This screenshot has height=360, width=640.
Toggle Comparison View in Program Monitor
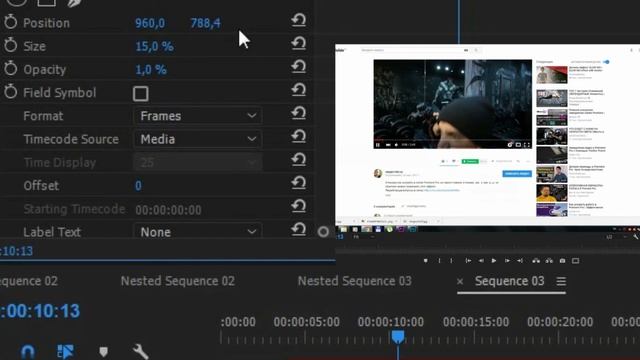[576, 260]
